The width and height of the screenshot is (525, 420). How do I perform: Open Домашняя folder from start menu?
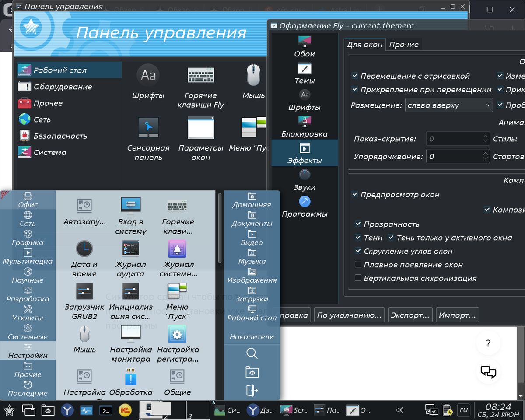click(252, 200)
